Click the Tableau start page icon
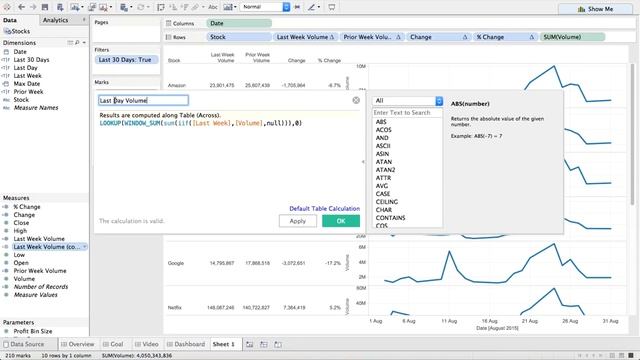 point(7,7)
